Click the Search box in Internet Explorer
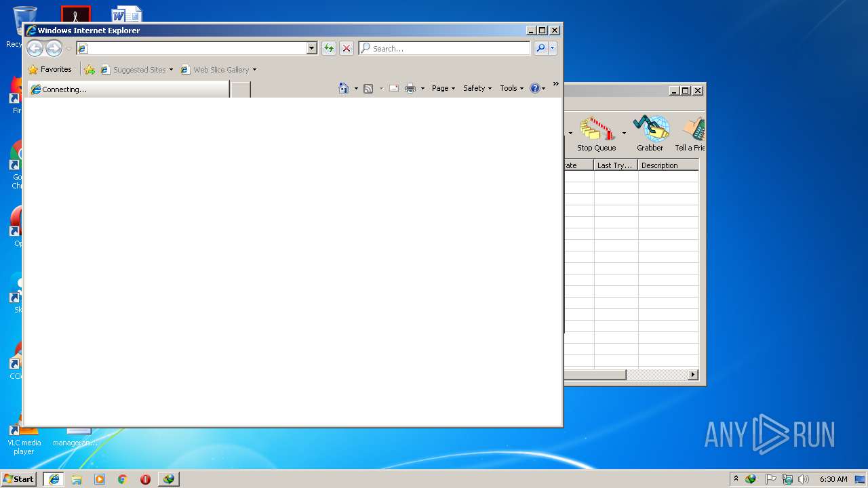This screenshot has height=488, width=868. (444, 48)
